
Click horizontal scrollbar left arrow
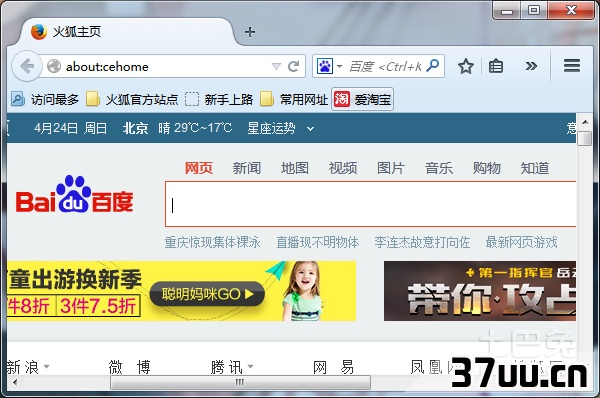[15, 382]
